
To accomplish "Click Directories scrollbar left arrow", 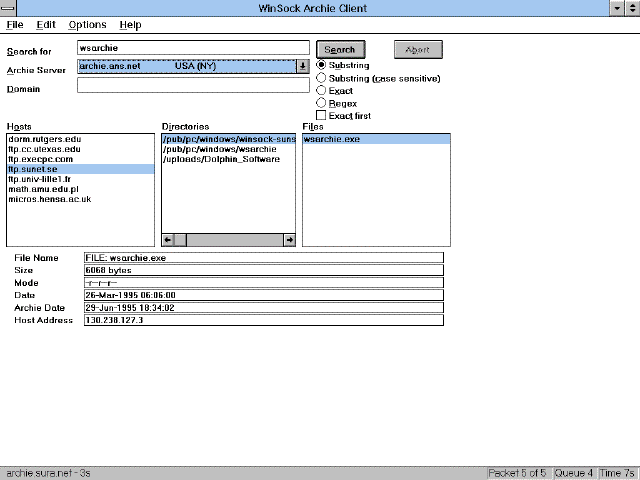I will tap(168, 240).
